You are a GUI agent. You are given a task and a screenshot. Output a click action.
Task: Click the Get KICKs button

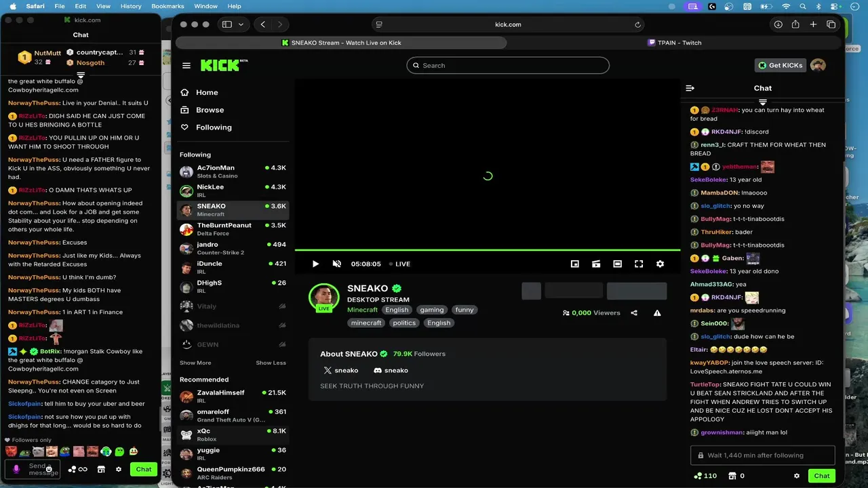tap(780, 65)
